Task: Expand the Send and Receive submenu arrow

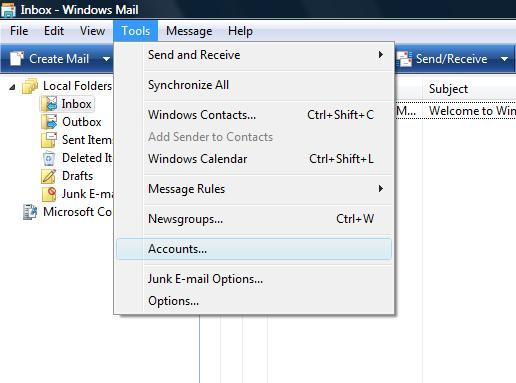Action: click(380, 55)
